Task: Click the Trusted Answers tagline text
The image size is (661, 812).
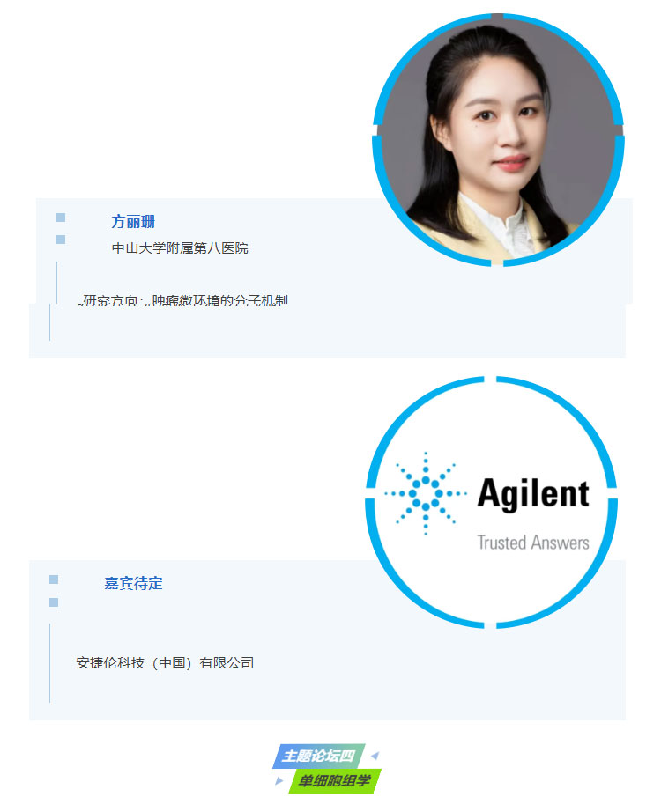Action: (533, 543)
